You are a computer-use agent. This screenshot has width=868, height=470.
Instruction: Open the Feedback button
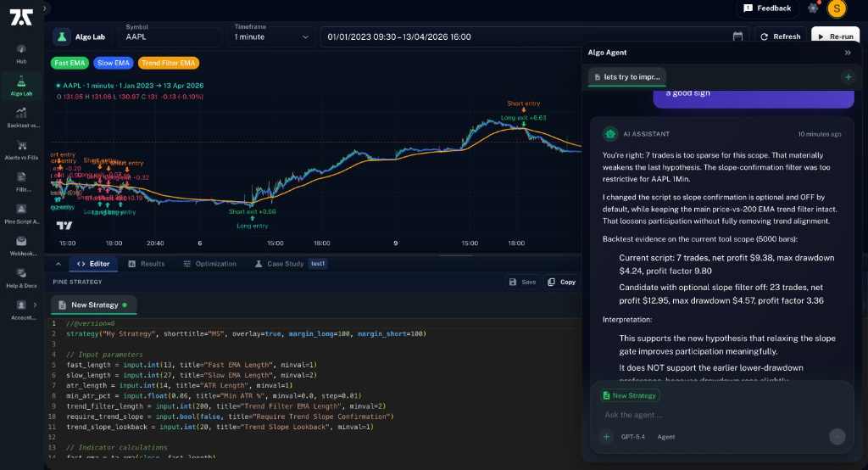tap(767, 8)
